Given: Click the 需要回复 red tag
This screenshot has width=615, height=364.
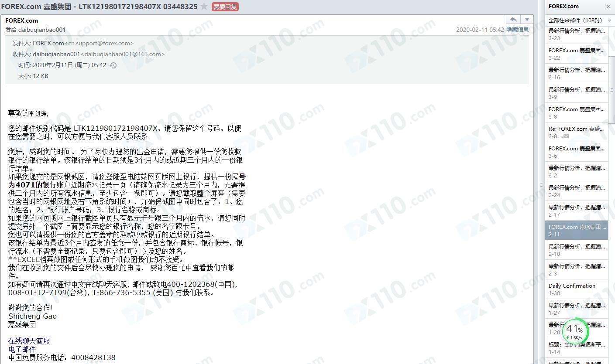Looking at the screenshot, I should pos(225,7).
